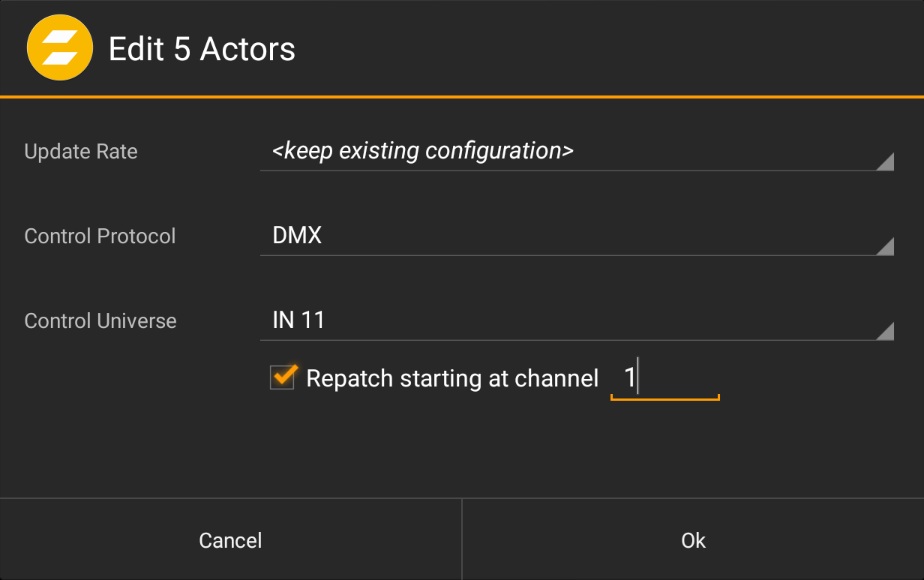
Task: Focus the repatch start channel input field
Action: (x=665, y=378)
